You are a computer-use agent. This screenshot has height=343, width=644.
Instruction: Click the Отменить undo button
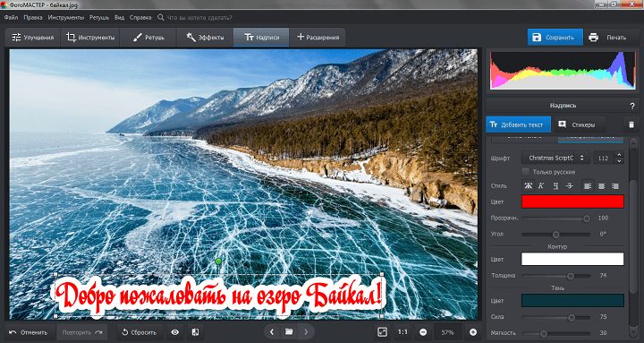coord(29,332)
